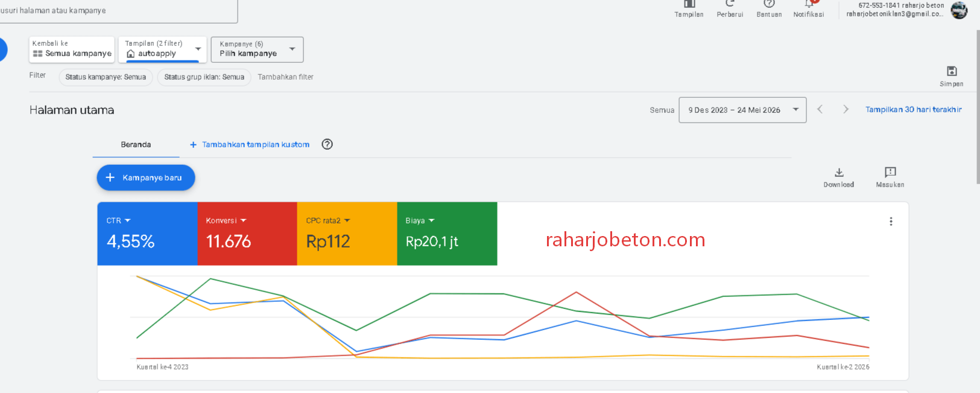Click Tambahkan tampilan kustom
980x393 pixels.
tap(250, 145)
